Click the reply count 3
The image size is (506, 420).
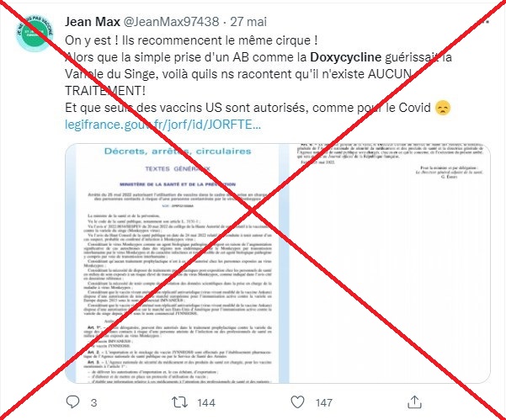tap(93, 402)
